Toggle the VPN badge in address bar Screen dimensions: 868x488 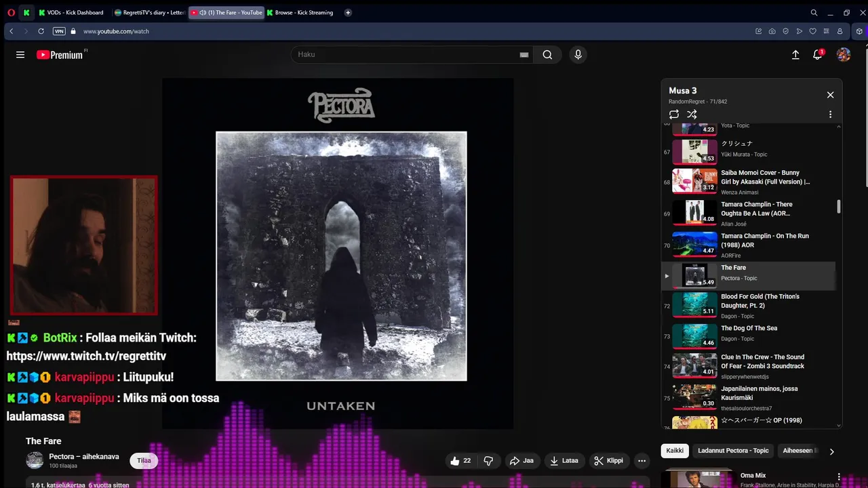[59, 31]
